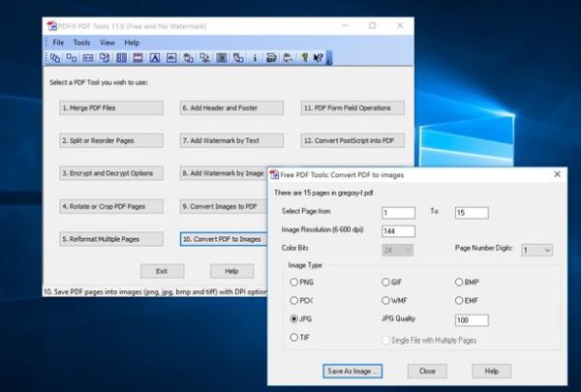Click the JPG Quality input field
This screenshot has width=581, height=392.
[x=470, y=319]
